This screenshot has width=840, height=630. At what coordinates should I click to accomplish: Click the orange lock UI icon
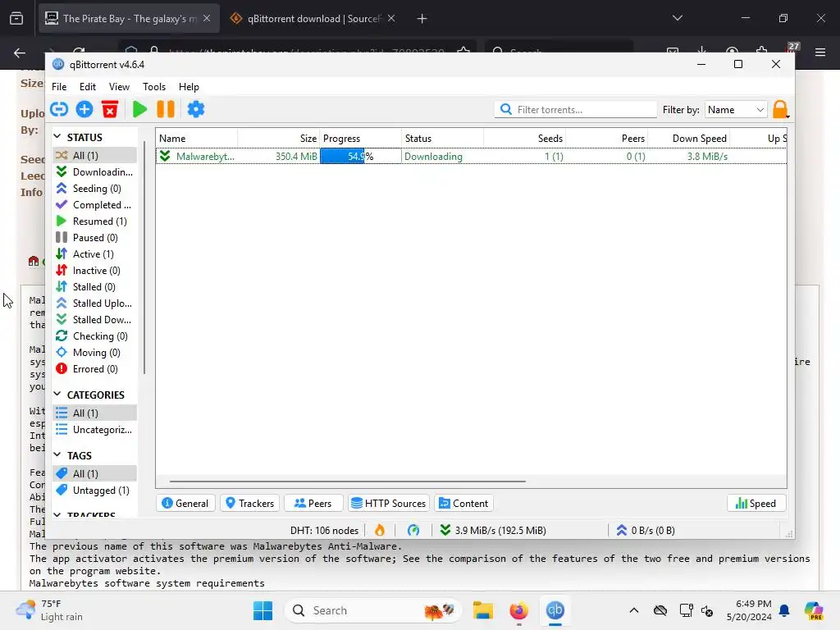[781, 109]
